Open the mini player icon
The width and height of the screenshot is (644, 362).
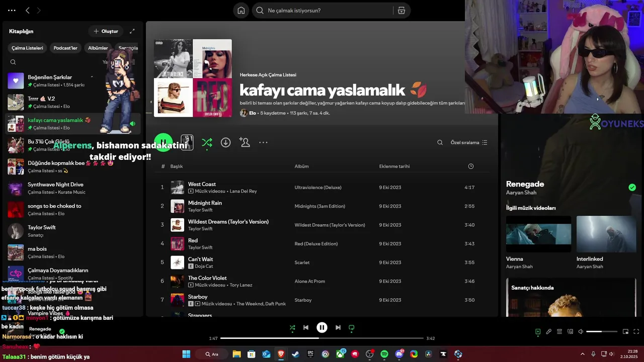point(625,332)
